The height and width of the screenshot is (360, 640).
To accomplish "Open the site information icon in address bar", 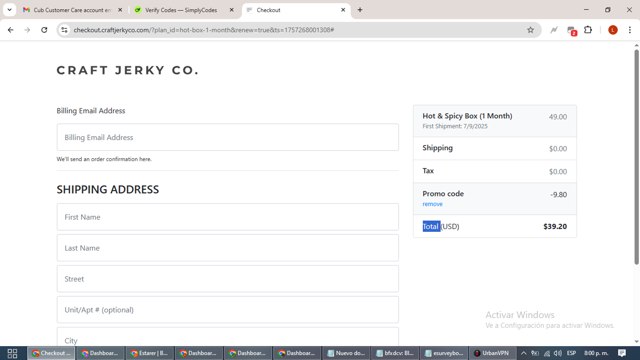I will (x=64, y=30).
